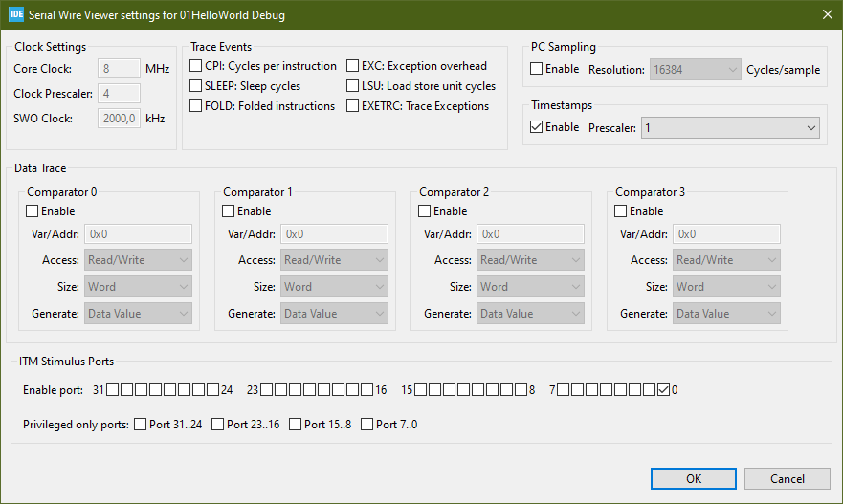Open the PC Sampling Resolution dropdown
Image resolution: width=843 pixels, height=504 pixels.
pos(695,70)
